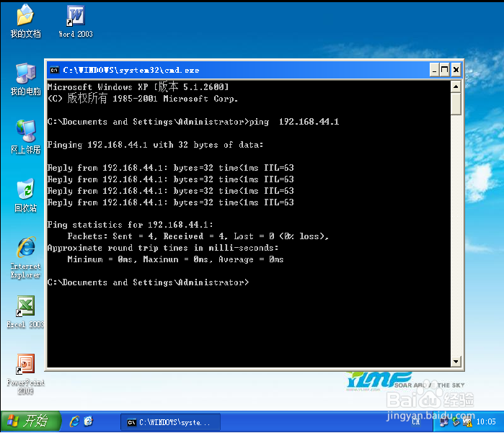Click the last command prompt line in cmd
504x433 pixels.
pos(149,282)
